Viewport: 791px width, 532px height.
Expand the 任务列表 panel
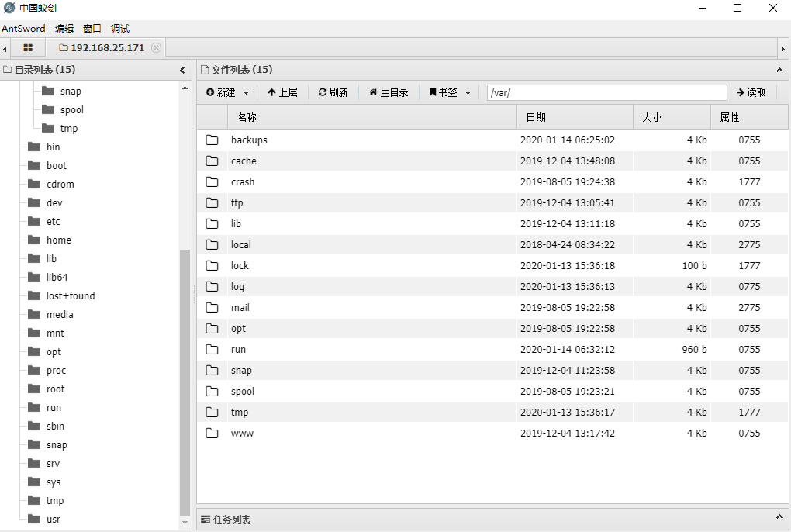click(x=779, y=517)
